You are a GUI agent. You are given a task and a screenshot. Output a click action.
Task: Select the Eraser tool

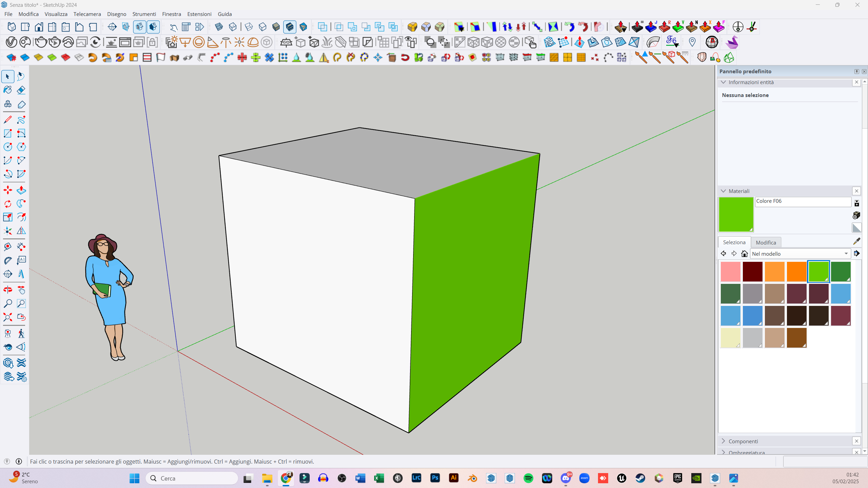21,90
